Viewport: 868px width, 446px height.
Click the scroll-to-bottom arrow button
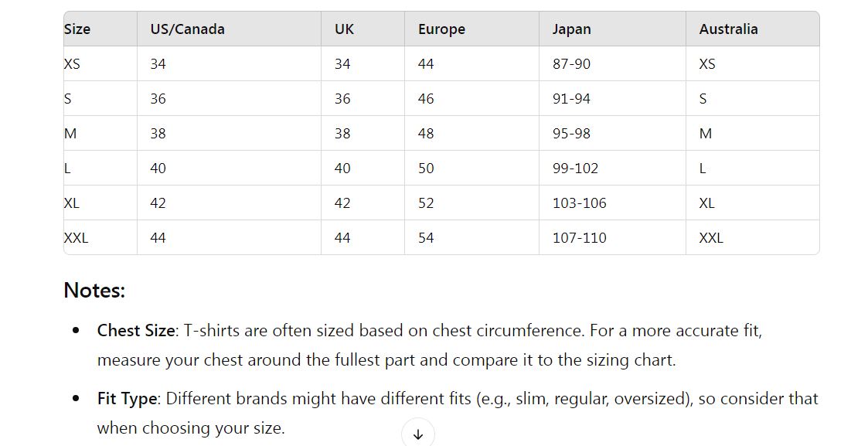point(418,434)
